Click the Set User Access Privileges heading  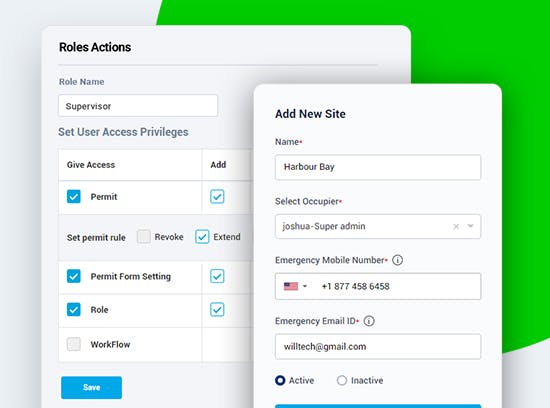(123, 132)
